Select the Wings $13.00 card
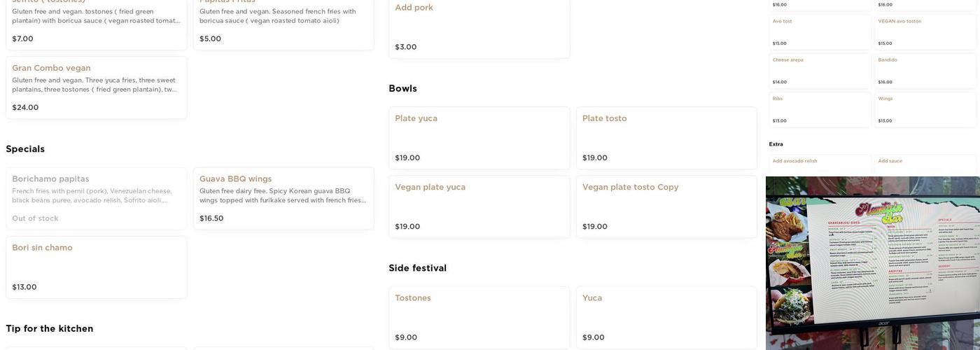This screenshot has height=350, width=980. (925, 109)
